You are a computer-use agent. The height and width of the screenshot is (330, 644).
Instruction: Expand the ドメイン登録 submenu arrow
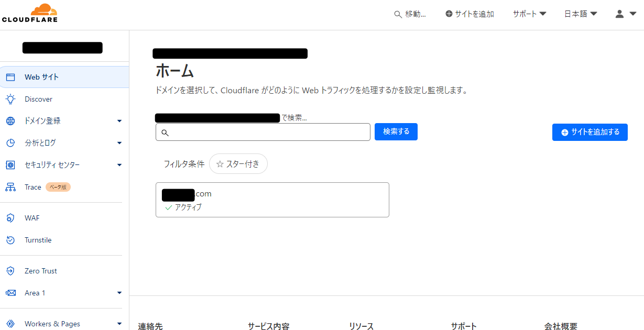click(x=119, y=121)
